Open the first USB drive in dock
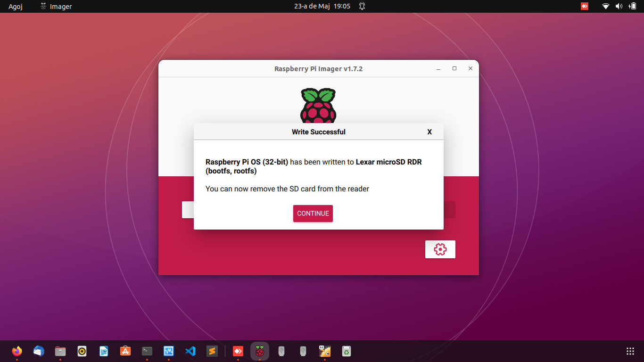644x362 pixels. 281,351
